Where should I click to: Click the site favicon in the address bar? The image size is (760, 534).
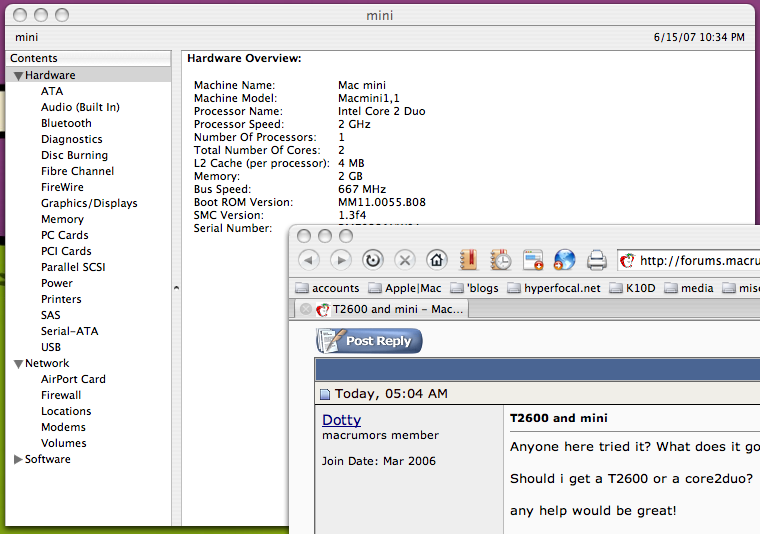pyautogui.click(x=627, y=261)
